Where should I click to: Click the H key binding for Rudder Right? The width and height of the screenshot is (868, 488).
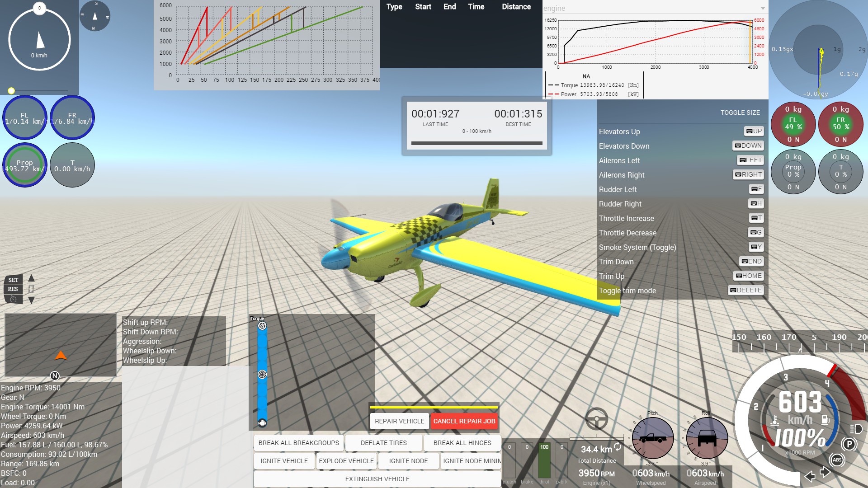756,203
